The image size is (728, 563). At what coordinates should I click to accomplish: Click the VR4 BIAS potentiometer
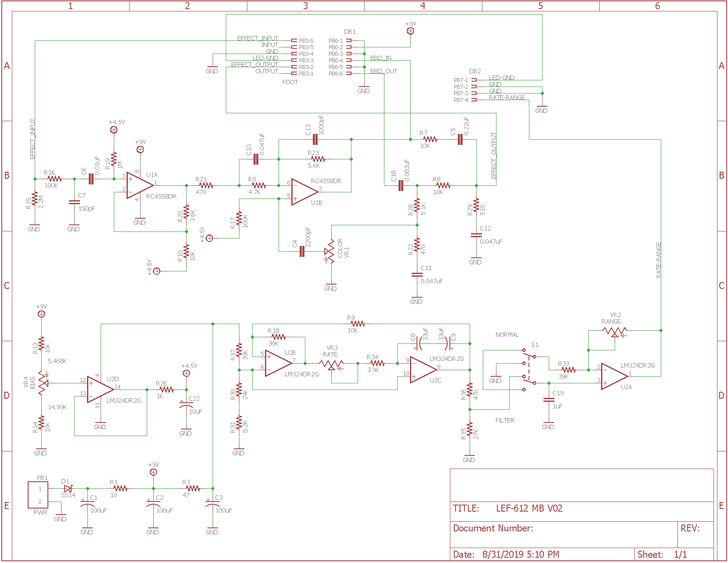(42, 383)
